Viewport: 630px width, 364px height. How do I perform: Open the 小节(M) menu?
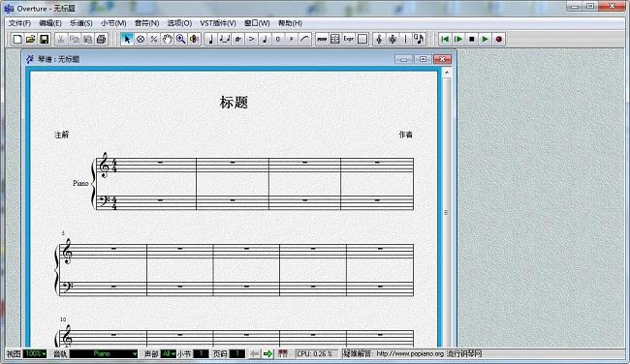pyautogui.click(x=113, y=23)
